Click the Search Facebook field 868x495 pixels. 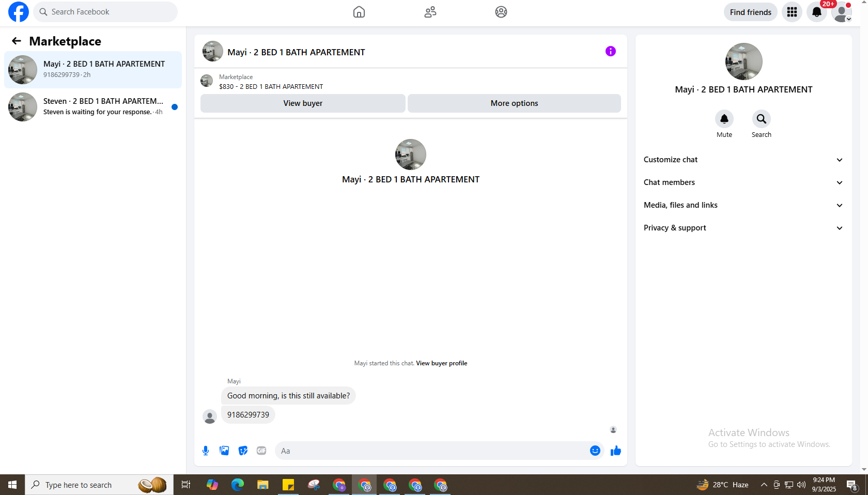click(105, 12)
